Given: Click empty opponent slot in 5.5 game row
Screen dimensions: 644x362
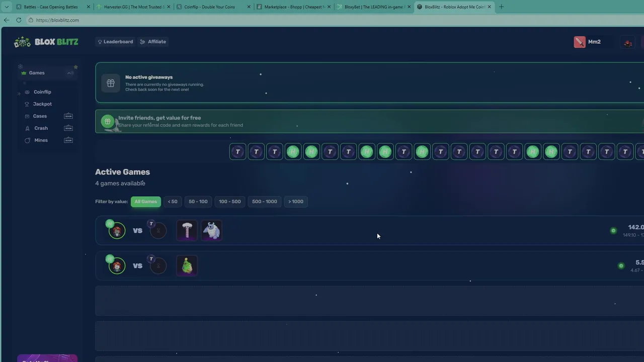Looking at the screenshot, I should [158, 266].
